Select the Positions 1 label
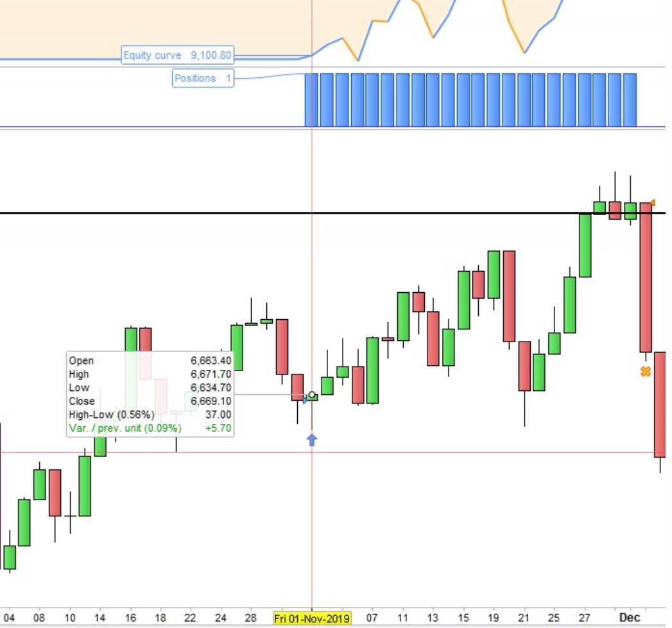This screenshot has height=628, width=672. click(x=203, y=78)
